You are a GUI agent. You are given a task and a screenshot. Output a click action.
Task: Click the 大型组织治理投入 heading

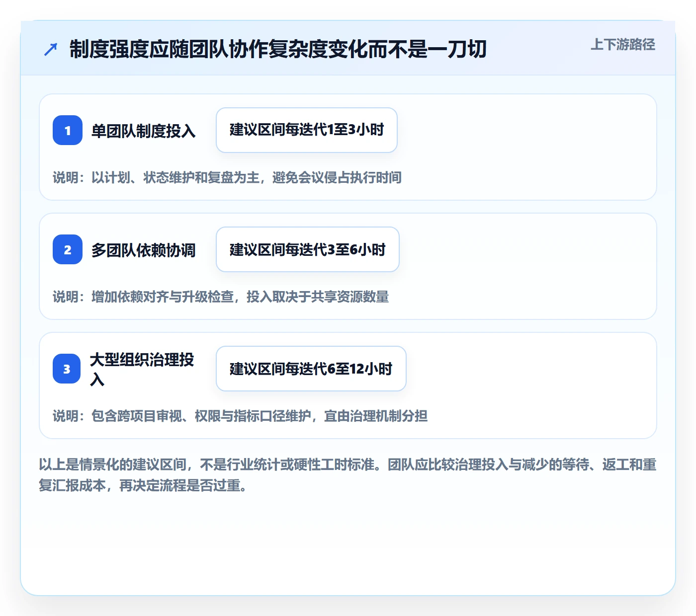(142, 369)
